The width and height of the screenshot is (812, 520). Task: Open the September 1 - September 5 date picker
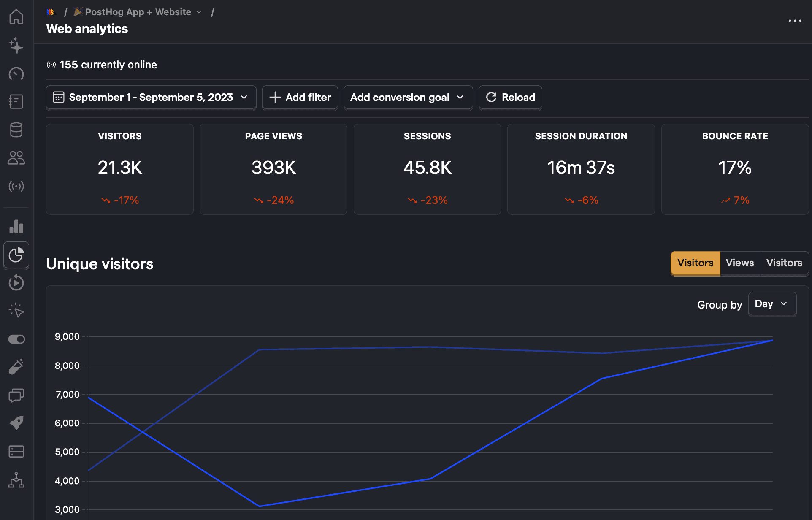click(151, 97)
